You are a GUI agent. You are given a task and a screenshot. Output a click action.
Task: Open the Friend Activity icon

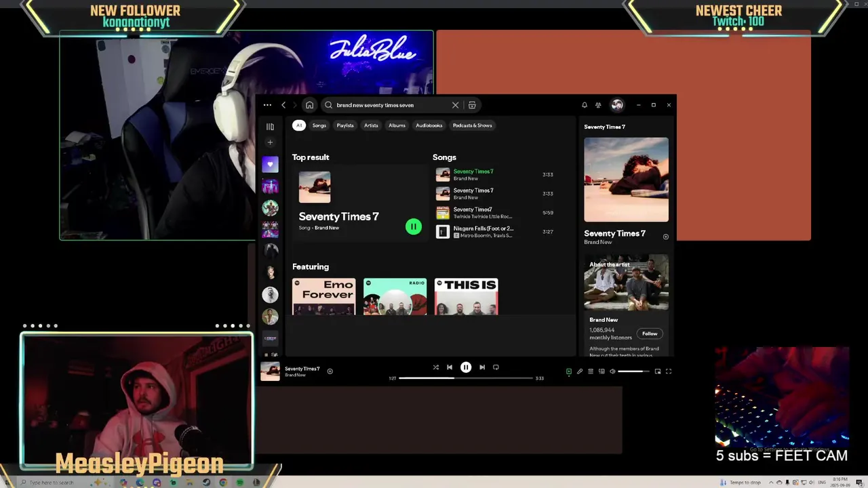click(598, 105)
